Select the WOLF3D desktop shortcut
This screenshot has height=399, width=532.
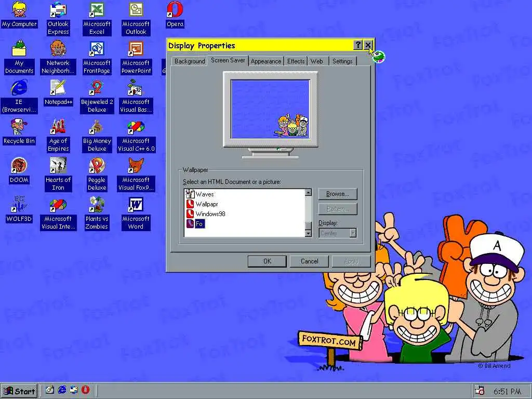19,209
